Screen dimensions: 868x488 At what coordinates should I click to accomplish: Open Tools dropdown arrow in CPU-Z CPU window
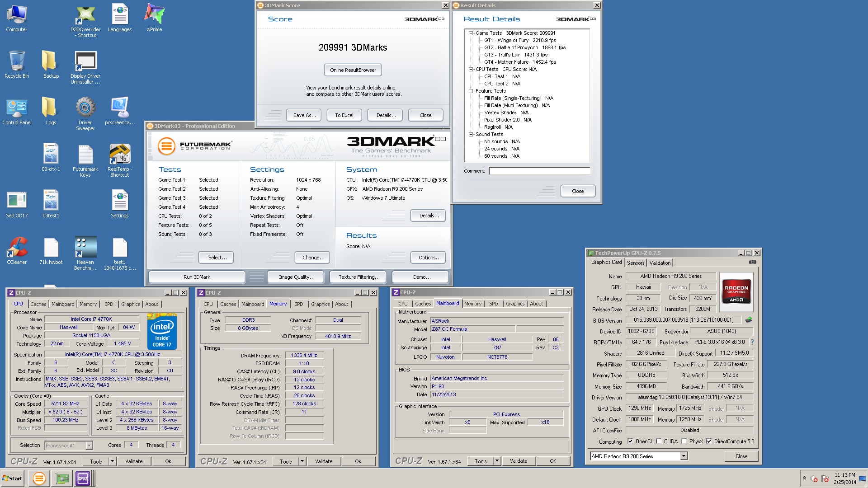pos(112,461)
